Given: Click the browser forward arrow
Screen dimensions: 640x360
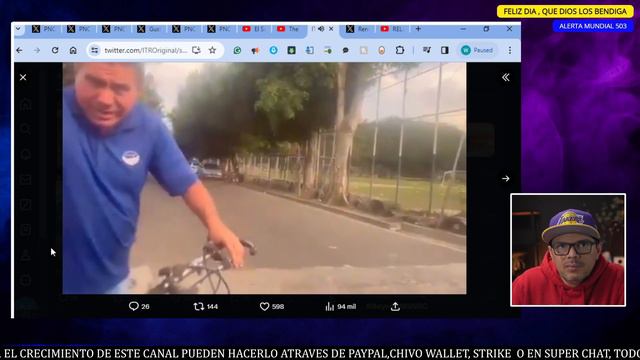Looking at the screenshot, I should pos(37,50).
